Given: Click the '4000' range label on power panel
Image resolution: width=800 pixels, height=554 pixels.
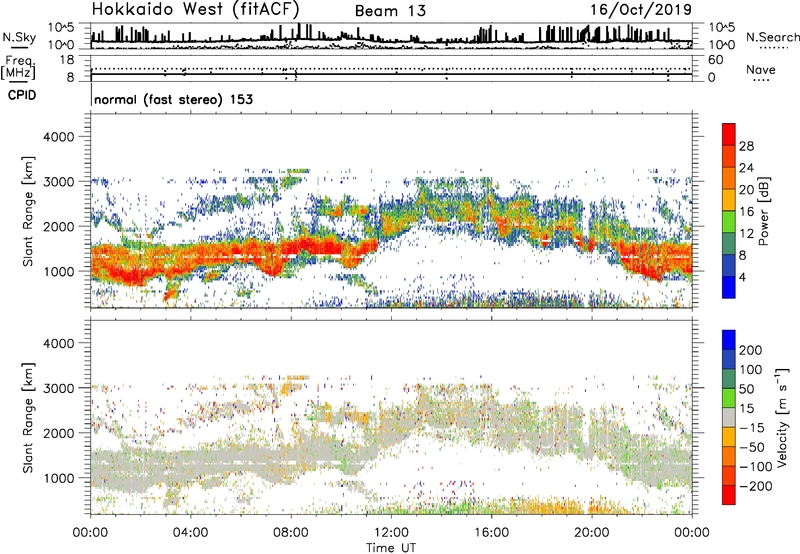Looking at the screenshot, I should point(58,137).
